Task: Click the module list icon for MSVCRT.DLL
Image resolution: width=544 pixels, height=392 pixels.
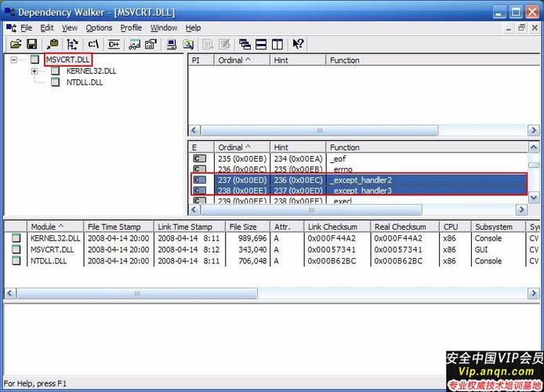Action: pyautogui.click(x=16, y=249)
